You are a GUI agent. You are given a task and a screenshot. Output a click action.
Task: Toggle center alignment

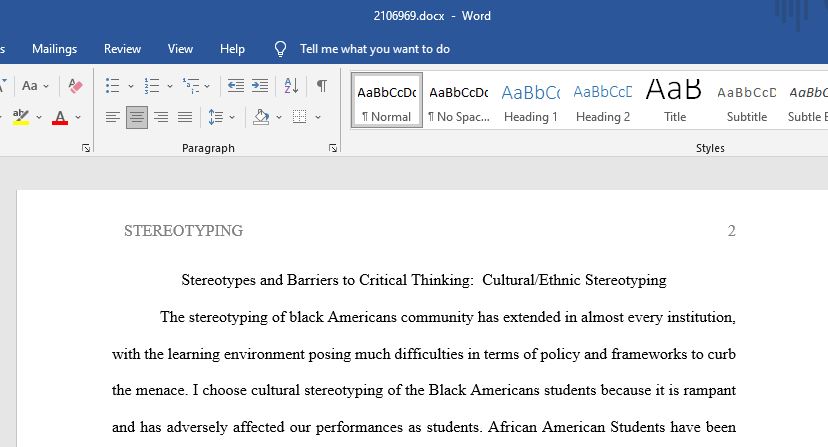(x=137, y=117)
